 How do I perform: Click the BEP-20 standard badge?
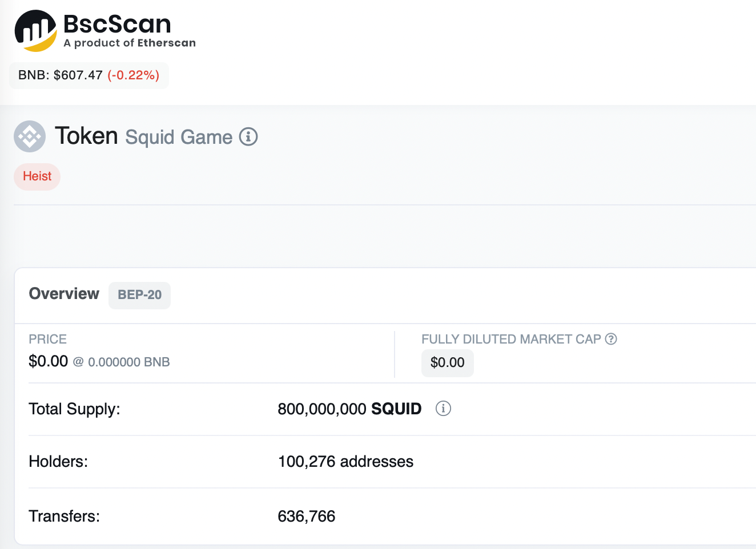pos(139,295)
